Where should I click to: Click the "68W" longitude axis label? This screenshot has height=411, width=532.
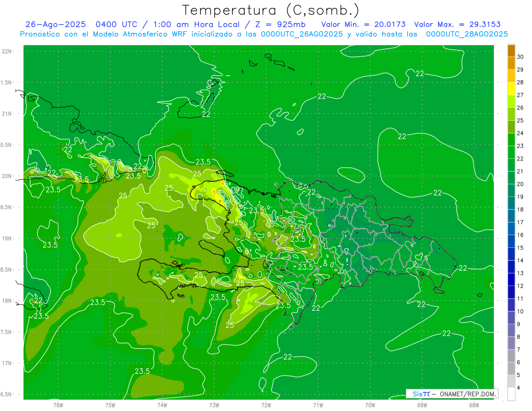(x=474, y=405)
